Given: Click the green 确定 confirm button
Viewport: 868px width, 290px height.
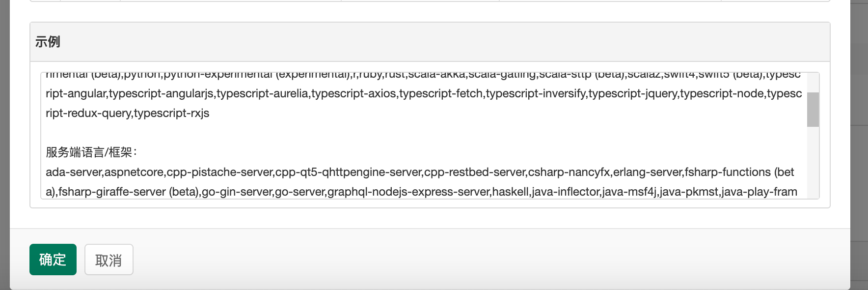Looking at the screenshot, I should click(x=53, y=260).
